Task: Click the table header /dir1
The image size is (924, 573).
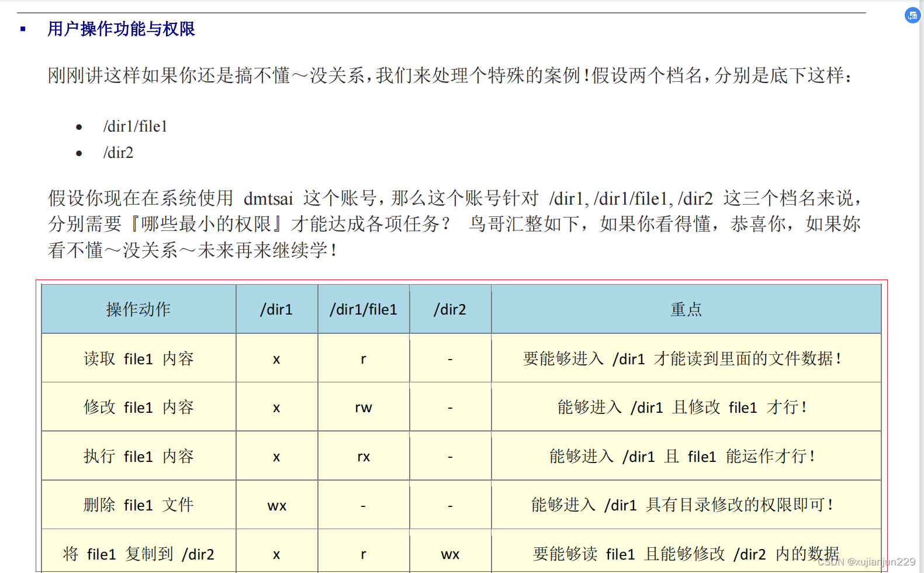Action: pyautogui.click(x=276, y=309)
